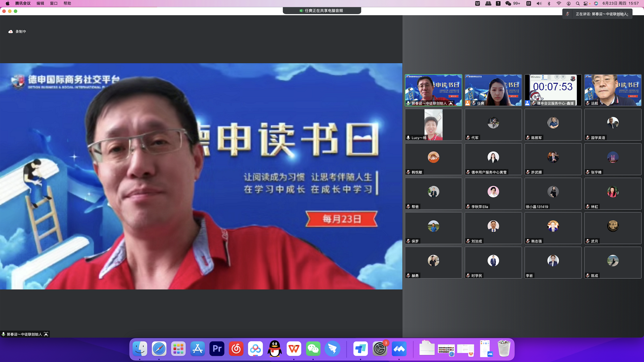The image size is (644, 362).
Task: Click microphone icon beside 郭春迎 name at bottom-left
Action: (x=3, y=334)
